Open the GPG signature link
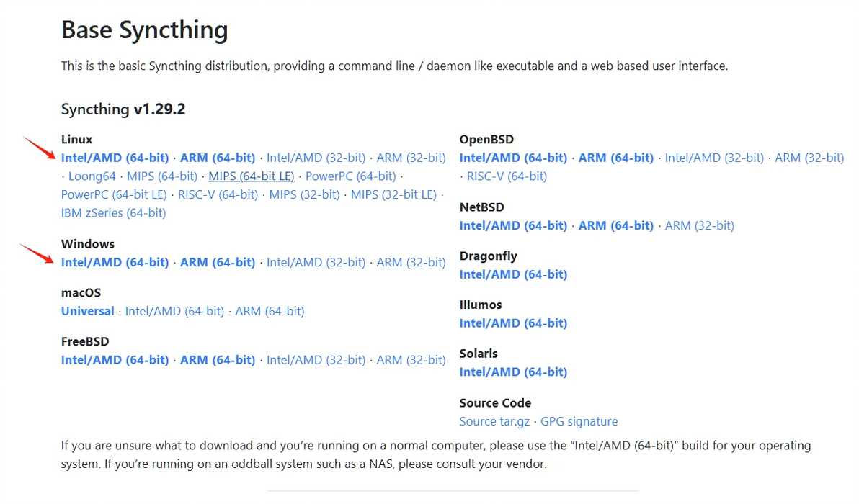The width and height of the screenshot is (859, 504). pyautogui.click(x=579, y=421)
